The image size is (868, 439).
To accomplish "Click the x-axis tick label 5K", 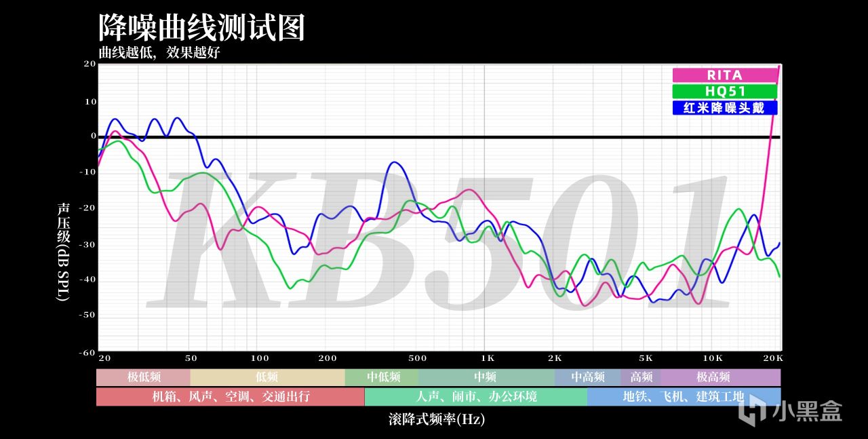I will point(646,358).
